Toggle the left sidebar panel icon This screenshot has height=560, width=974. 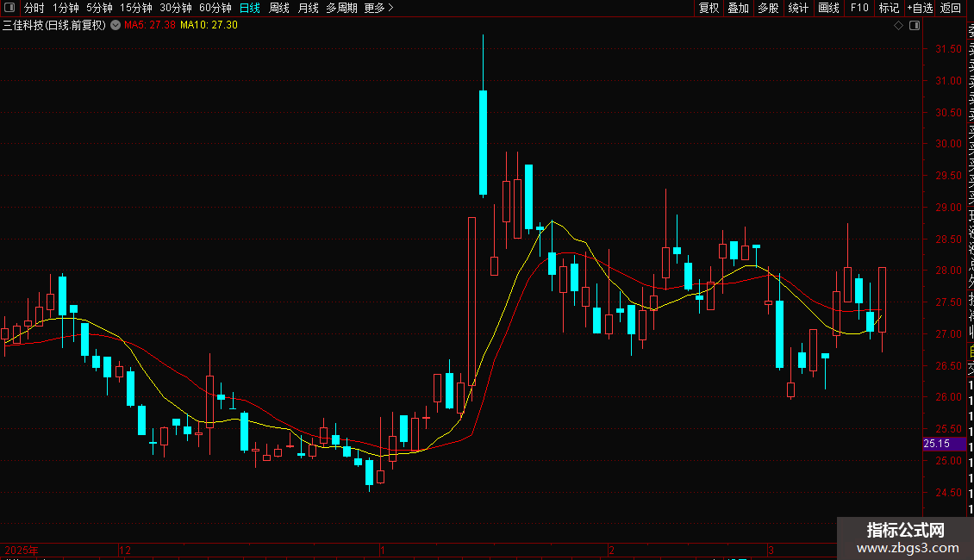pyautogui.click(x=9, y=8)
